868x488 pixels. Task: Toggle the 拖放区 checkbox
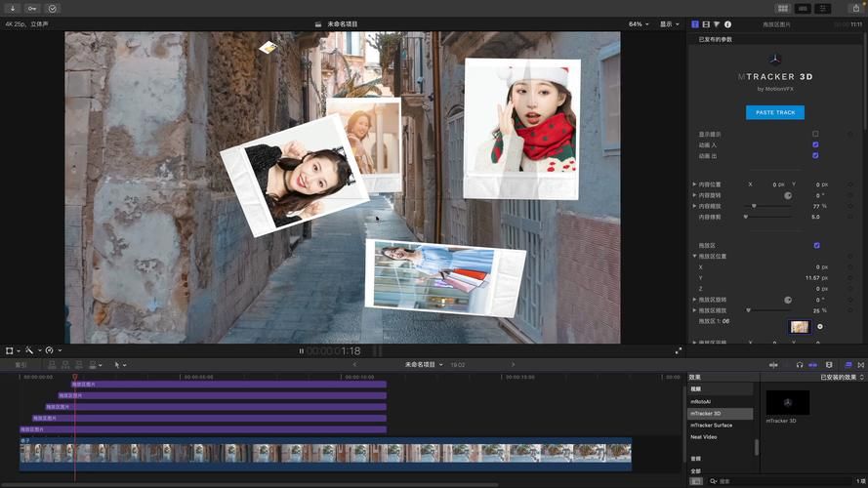(816, 245)
